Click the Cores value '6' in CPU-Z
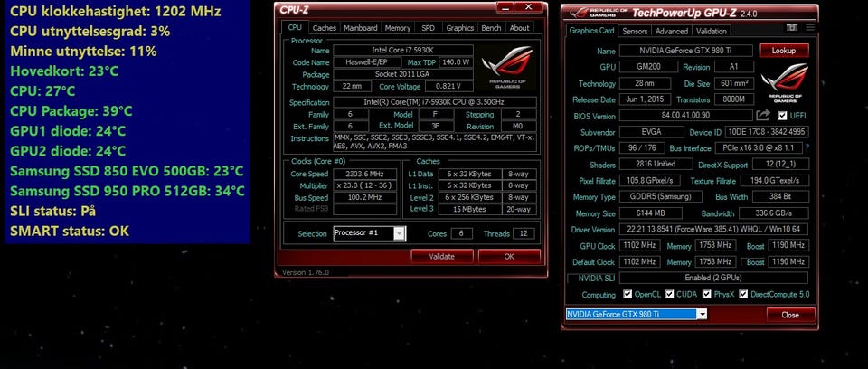 pyautogui.click(x=462, y=233)
